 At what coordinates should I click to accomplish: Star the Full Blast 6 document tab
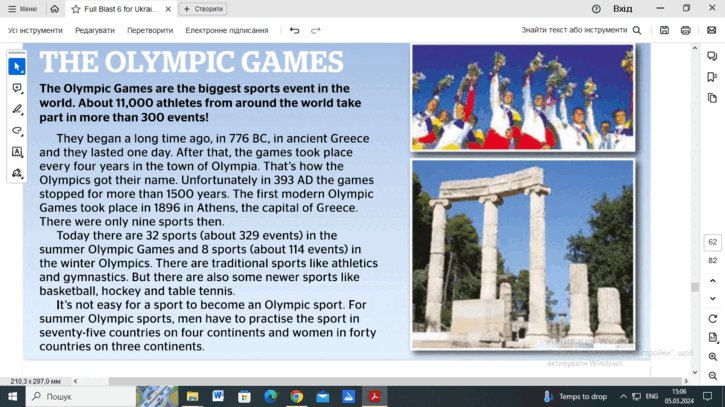click(x=76, y=9)
